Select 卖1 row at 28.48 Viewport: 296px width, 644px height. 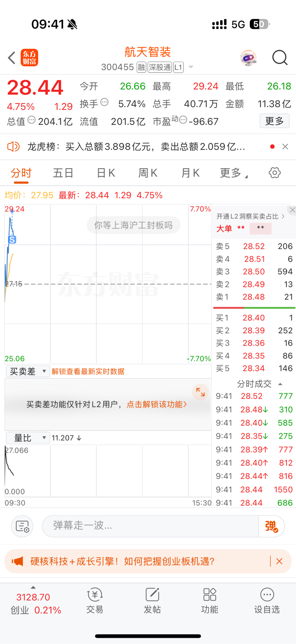click(x=254, y=297)
